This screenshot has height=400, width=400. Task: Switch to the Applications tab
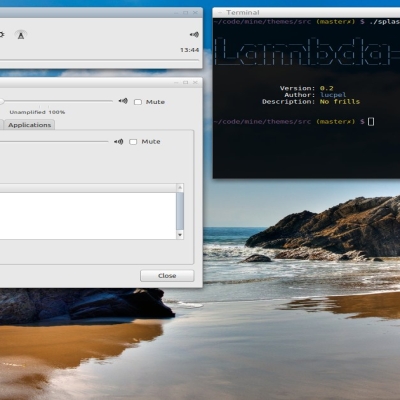29,125
